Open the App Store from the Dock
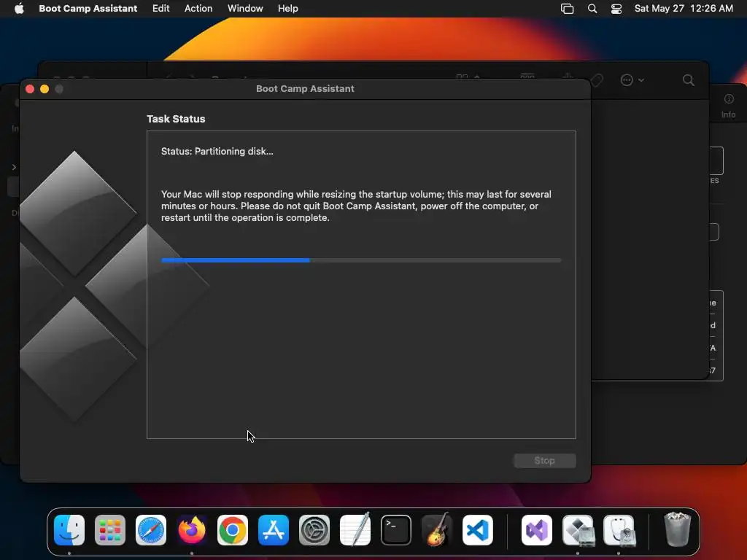This screenshot has height=560, width=747. click(274, 529)
